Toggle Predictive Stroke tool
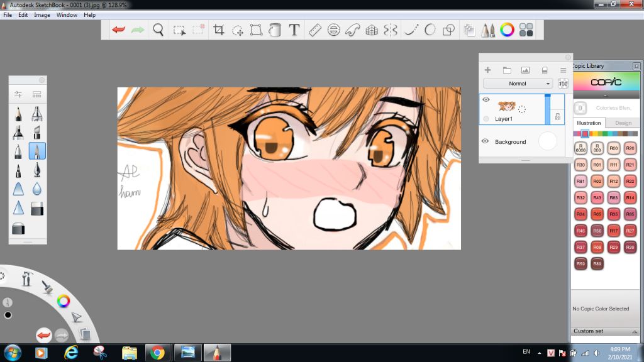 click(430, 30)
